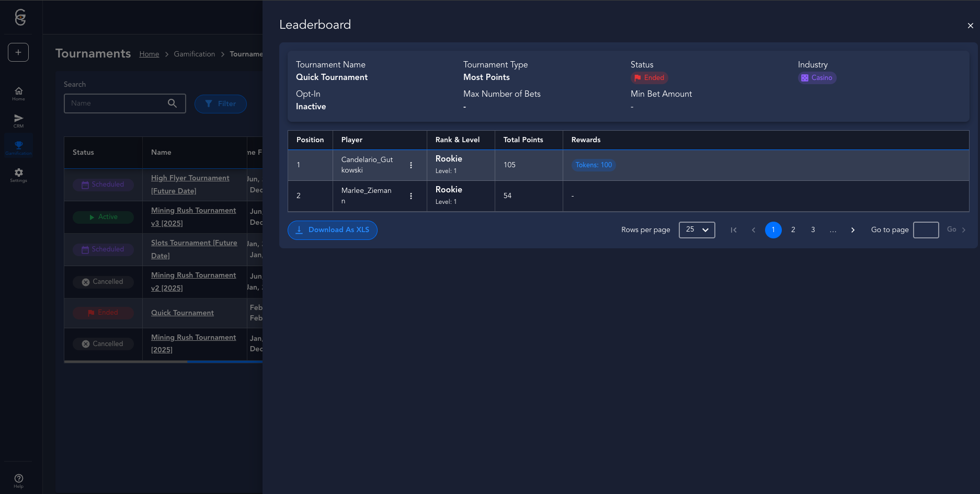Screen dimensions: 980x494
Task: Open the Quick Tournament link
Action: [x=183, y=313]
